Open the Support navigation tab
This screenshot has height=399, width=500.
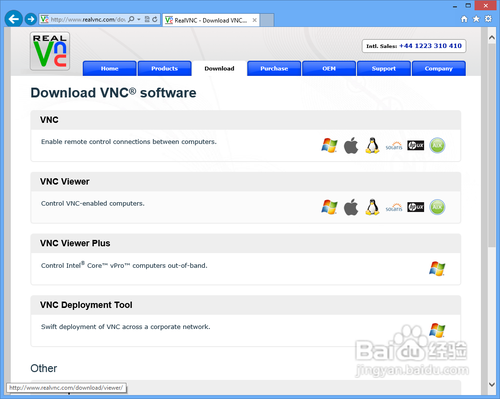coord(384,68)
